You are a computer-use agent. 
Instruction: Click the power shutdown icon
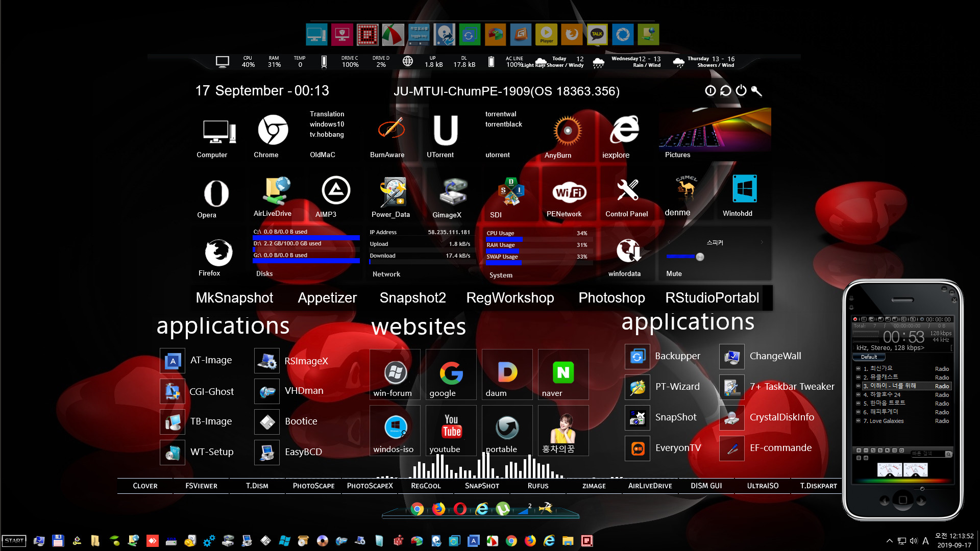pos(741,90)
